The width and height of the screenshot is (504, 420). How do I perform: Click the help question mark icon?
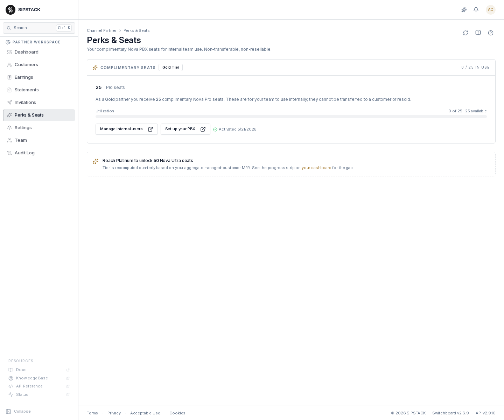[491, 33]
